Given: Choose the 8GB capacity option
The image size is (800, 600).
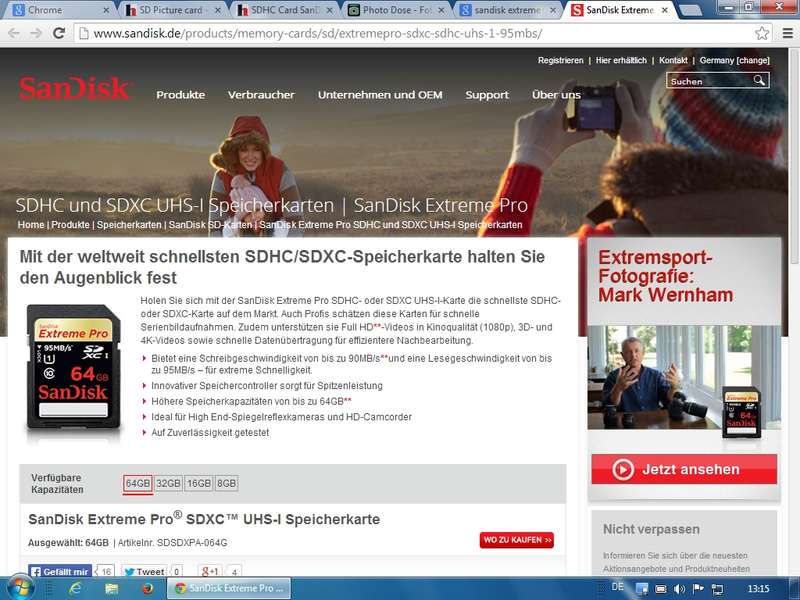Looking at the screenshot, I should [227, 483].
